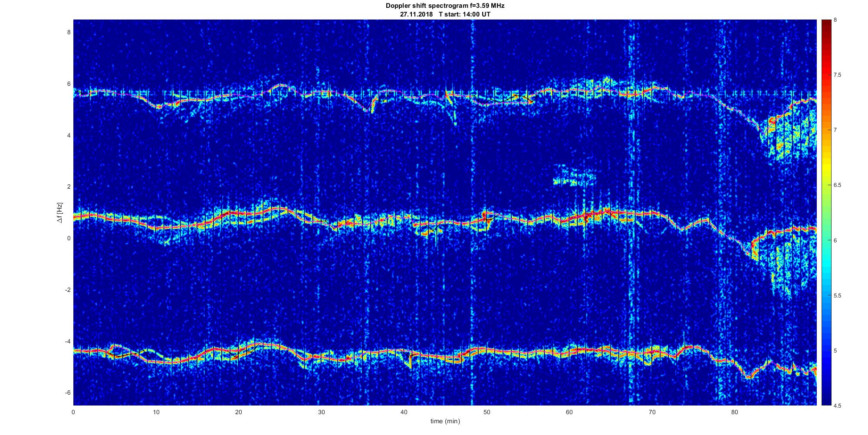
Task: Click the x-axis tick label 30
Action: pyautogui.click(x=321, y=412)
